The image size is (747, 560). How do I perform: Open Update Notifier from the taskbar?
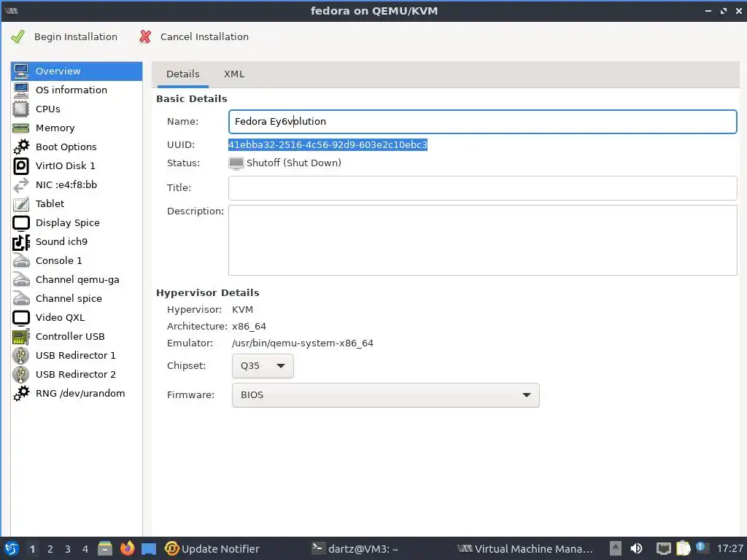pyautogui.click(x=212, y=548)
